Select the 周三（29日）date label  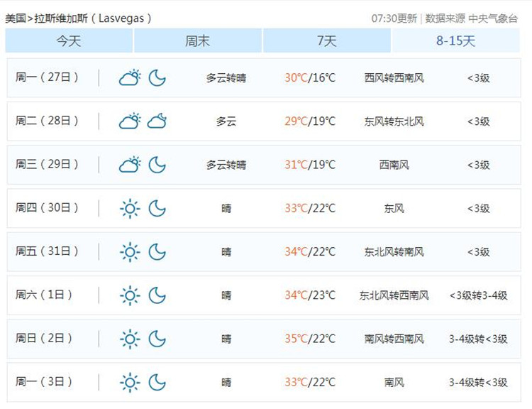[x=47, y=164]
